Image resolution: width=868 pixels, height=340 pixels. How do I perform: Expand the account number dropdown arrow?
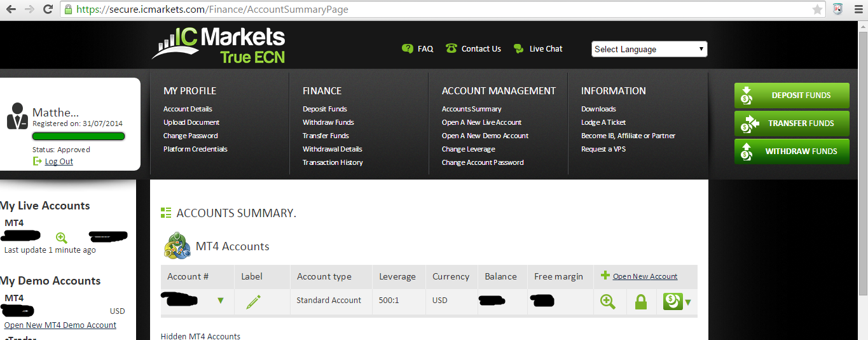pos(221,301)
